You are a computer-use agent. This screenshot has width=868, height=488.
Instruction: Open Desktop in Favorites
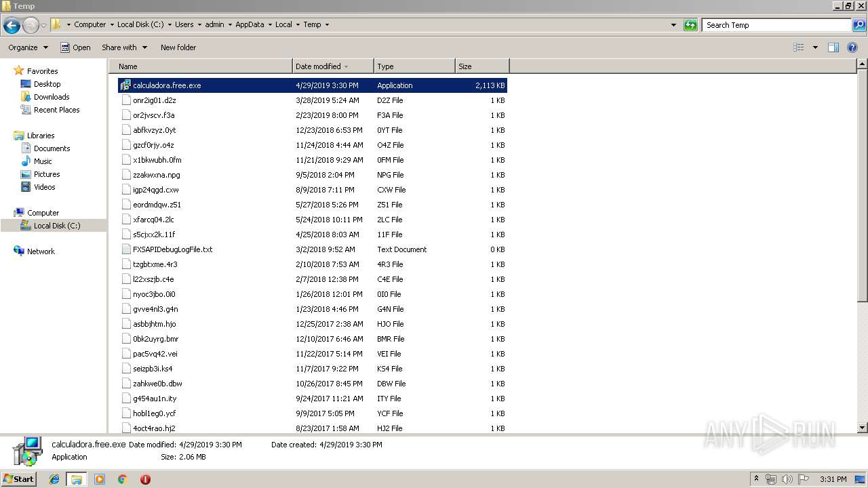(47, 84)
